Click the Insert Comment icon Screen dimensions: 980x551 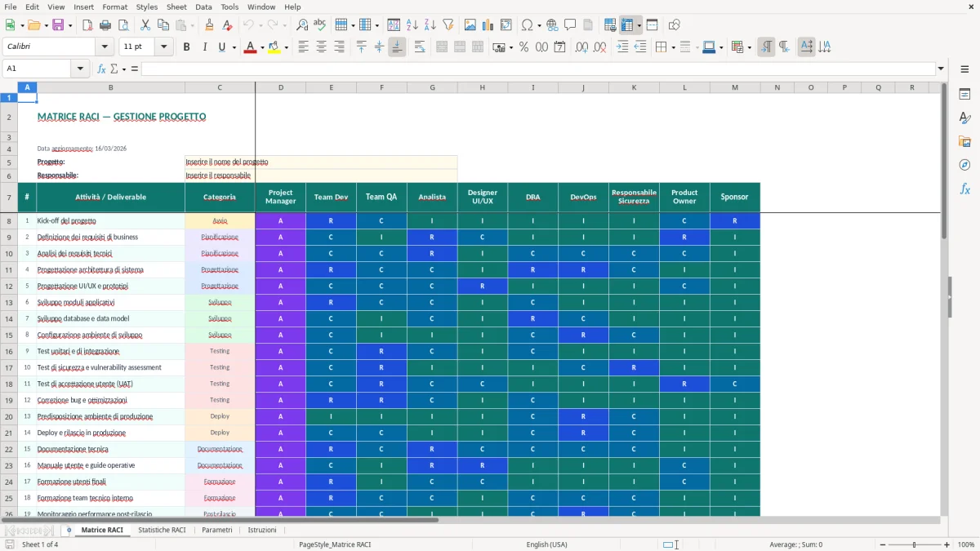point(570,25)
